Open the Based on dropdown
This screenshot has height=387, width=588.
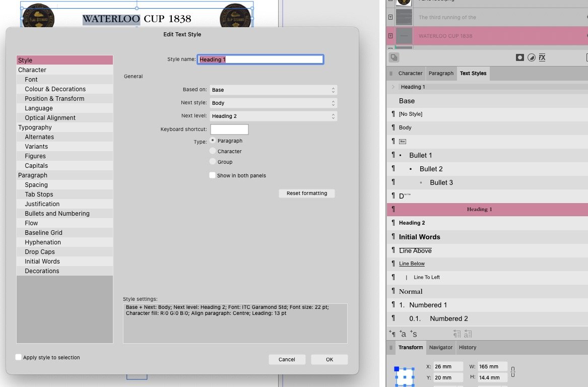(273, 90)
